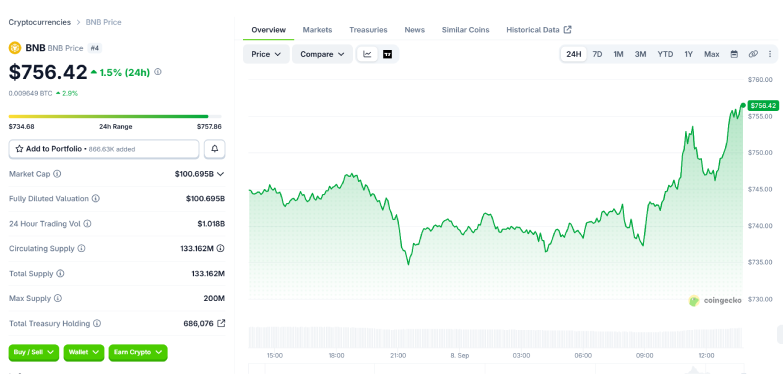Open the Price dropdown
The height and width of the screenshot is (388, 783).
click(266, 54)
